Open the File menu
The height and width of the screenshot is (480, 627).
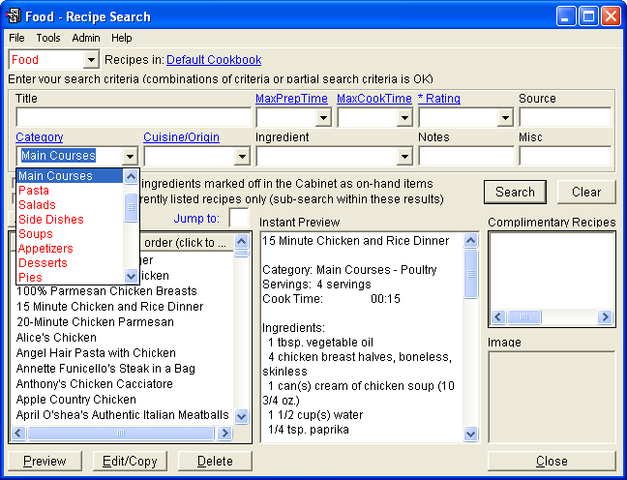point(17,38)
